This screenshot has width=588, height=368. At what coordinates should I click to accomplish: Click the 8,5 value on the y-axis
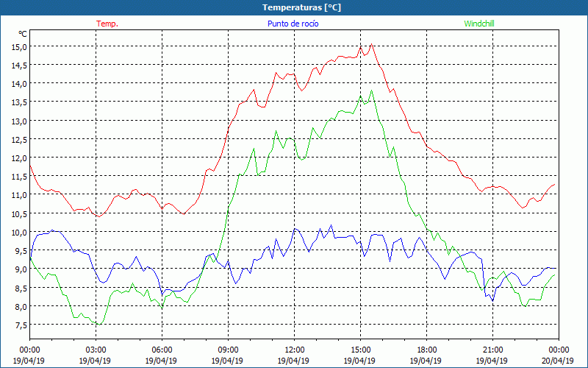(x=21, y=288)
